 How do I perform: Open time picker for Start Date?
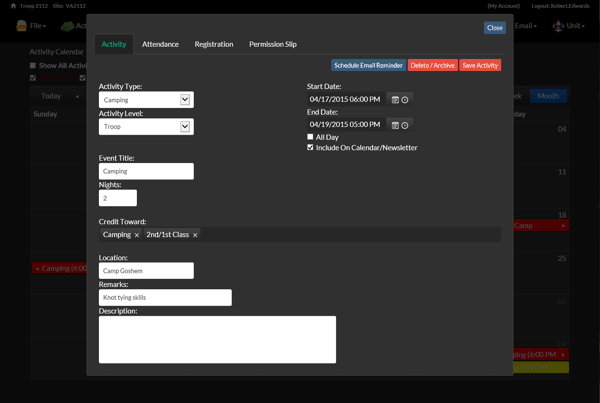405,100
